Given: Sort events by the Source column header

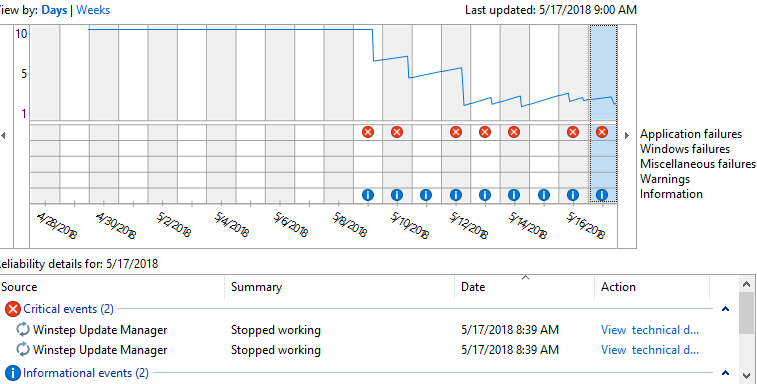Looking at the screenshot, I should 112,287.
